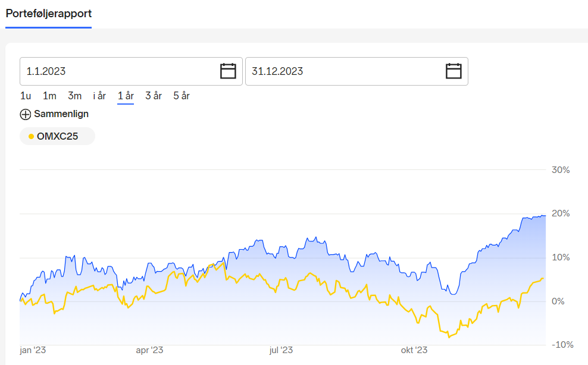Click the blue portfolio line end near 20%

tap(545, 215)
